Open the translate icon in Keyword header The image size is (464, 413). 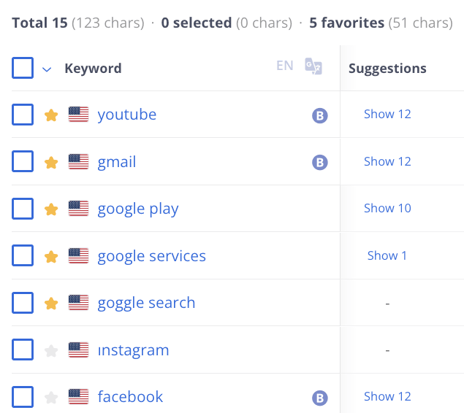click(x=313, y=66)
